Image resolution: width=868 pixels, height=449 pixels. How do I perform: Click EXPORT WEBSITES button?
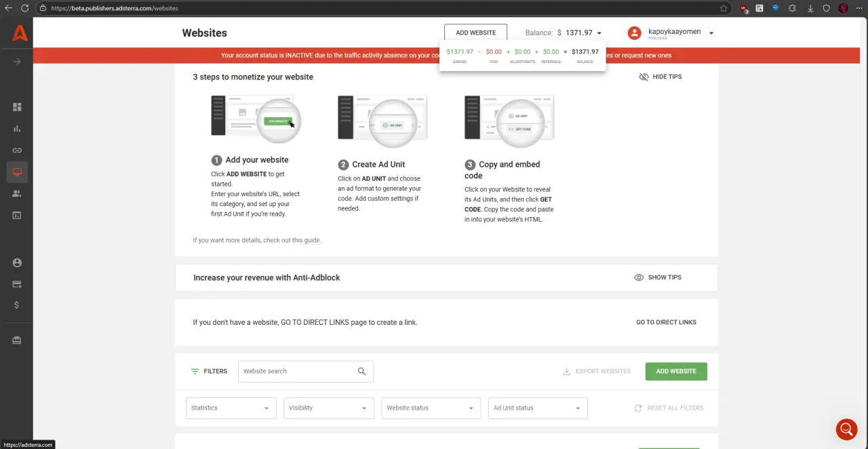tap(597, 371)
